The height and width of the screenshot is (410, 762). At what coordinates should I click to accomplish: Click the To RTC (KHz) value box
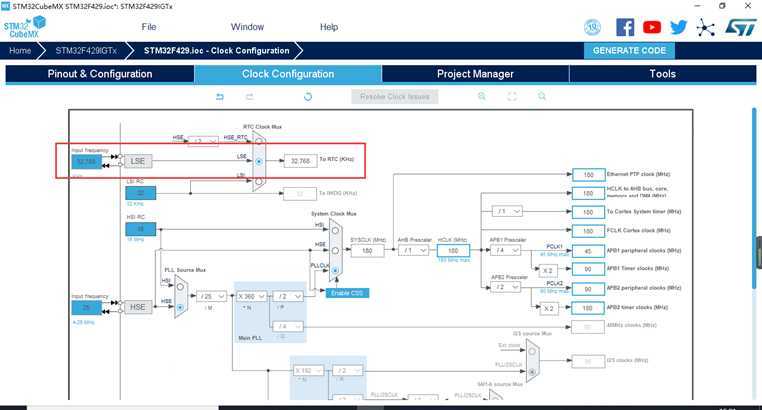300,161
